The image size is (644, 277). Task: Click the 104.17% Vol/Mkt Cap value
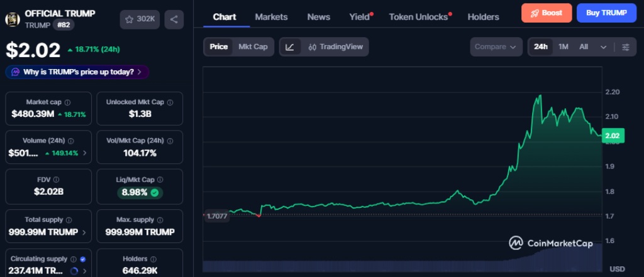point(140,153)
